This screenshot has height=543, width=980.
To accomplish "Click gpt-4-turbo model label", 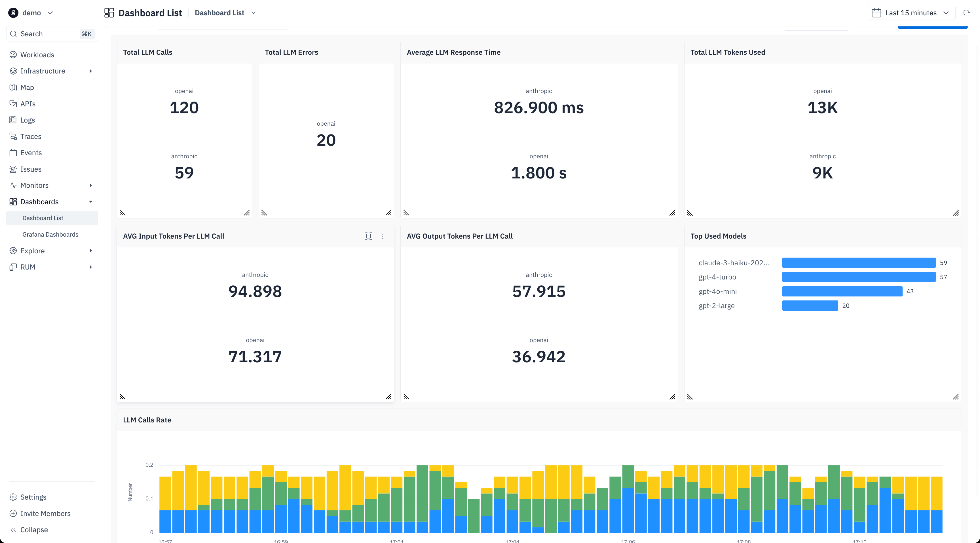I will pyautogui.click(x=717, y=277).
